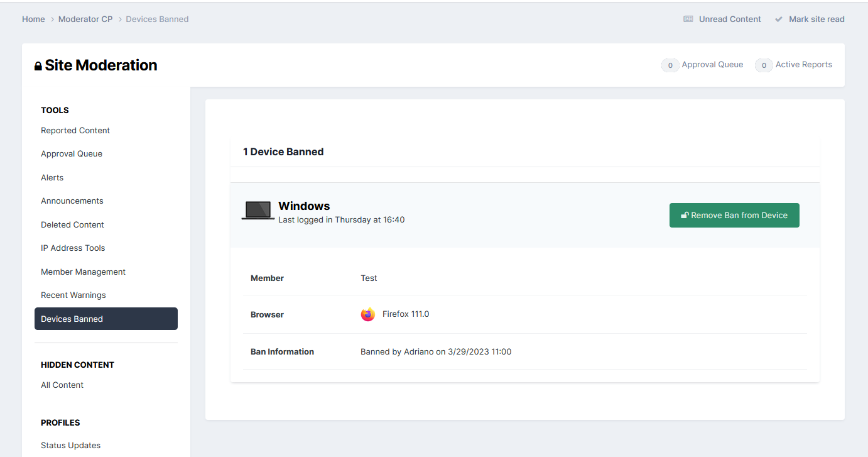The image size is (868, 457).
Task: Click the 0 badge beside Approval Queue
Action: click(670, 65)
